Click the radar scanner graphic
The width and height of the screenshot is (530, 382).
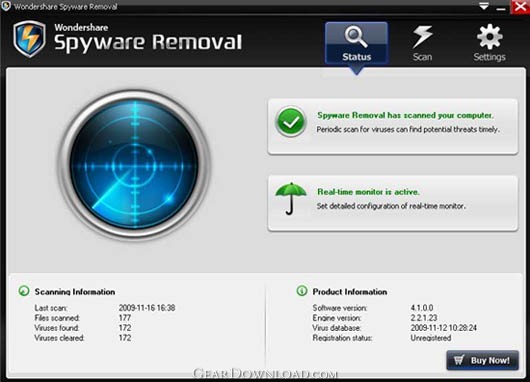click(134, 165)
